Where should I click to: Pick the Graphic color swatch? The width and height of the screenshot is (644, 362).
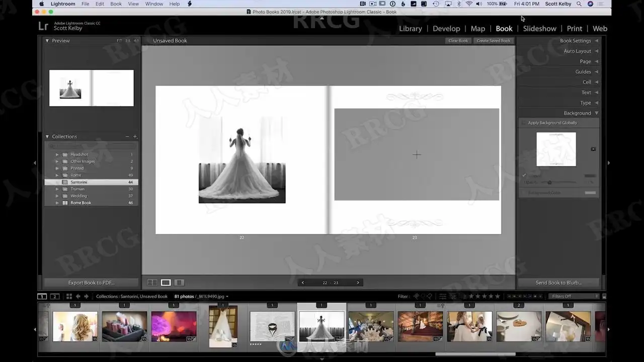[x=590, y=175]
